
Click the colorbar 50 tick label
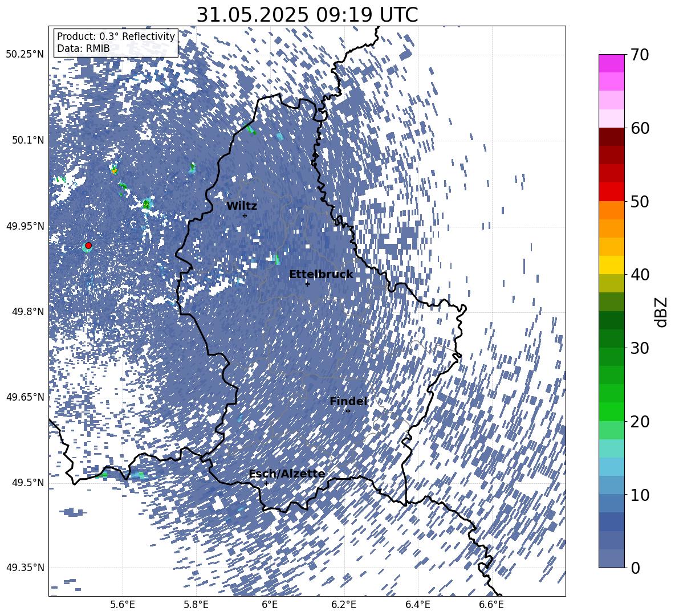640,201
